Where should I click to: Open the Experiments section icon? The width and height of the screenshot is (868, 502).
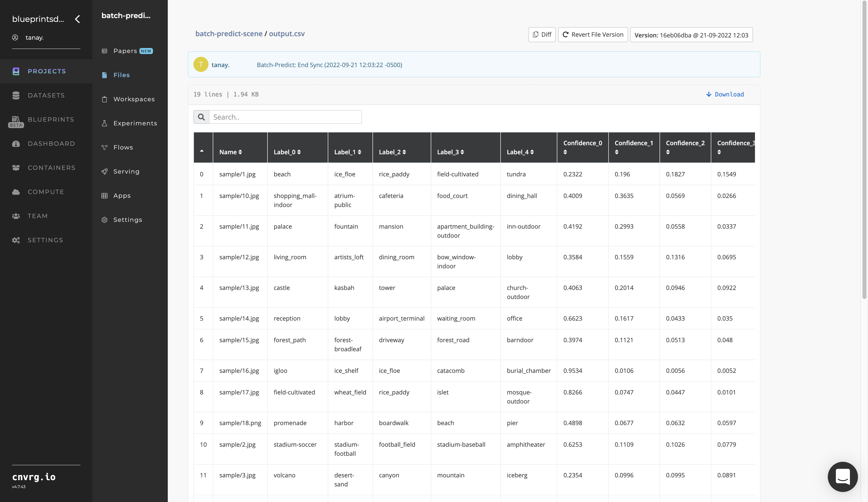(x=105, y=123)
